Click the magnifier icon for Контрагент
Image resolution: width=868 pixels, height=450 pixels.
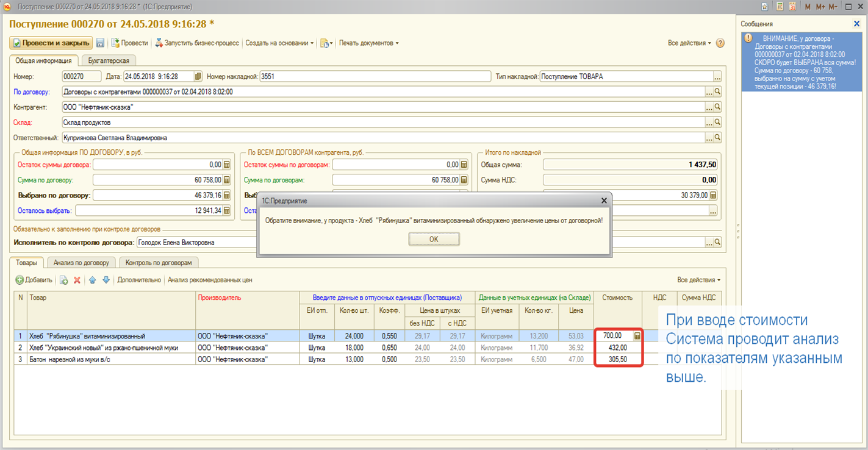point(718,107)
